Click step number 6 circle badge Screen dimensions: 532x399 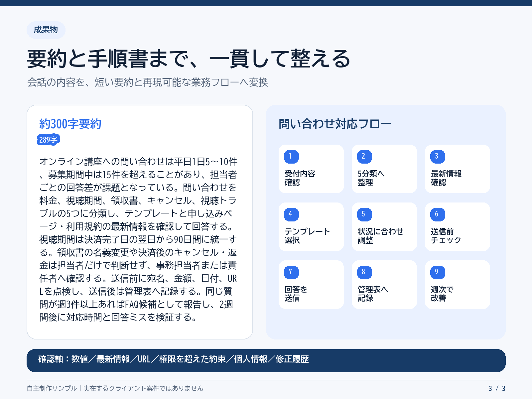[x=438, y=214]
